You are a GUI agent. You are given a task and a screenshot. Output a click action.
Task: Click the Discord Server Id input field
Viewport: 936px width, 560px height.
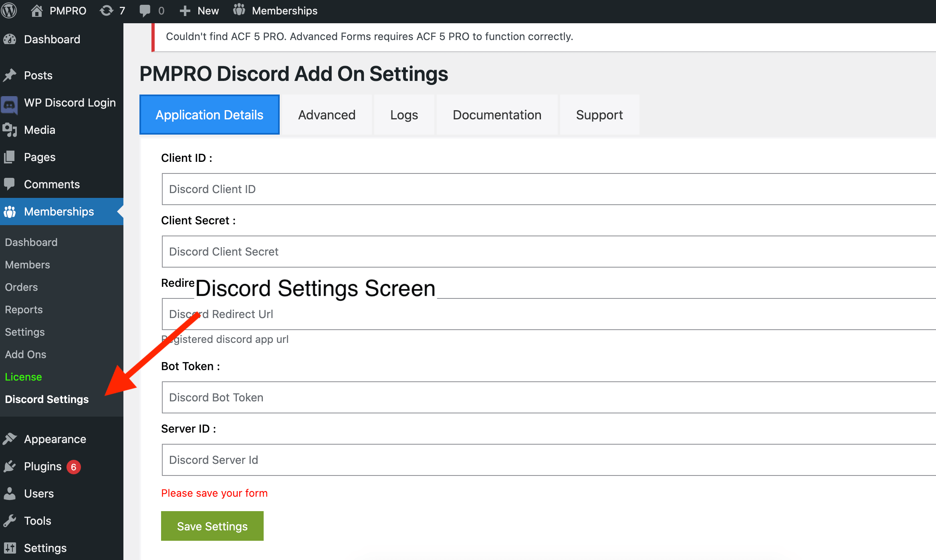coord(548,460)
